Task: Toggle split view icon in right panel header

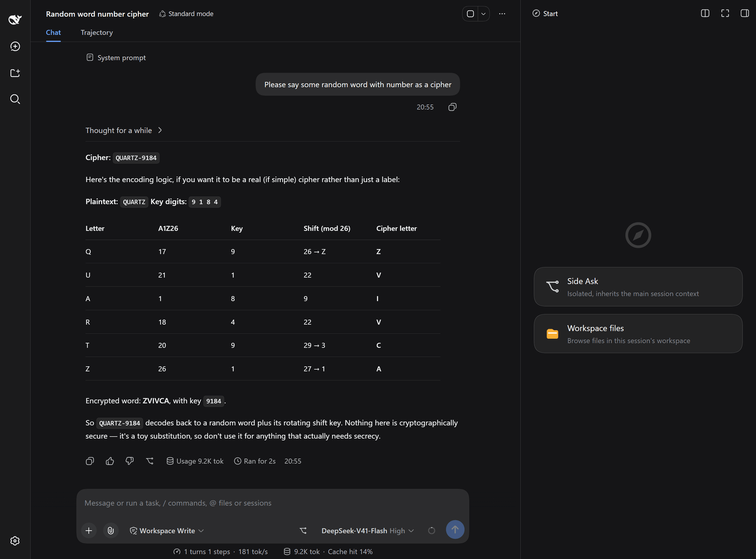Action: click(x=705, y=13)
